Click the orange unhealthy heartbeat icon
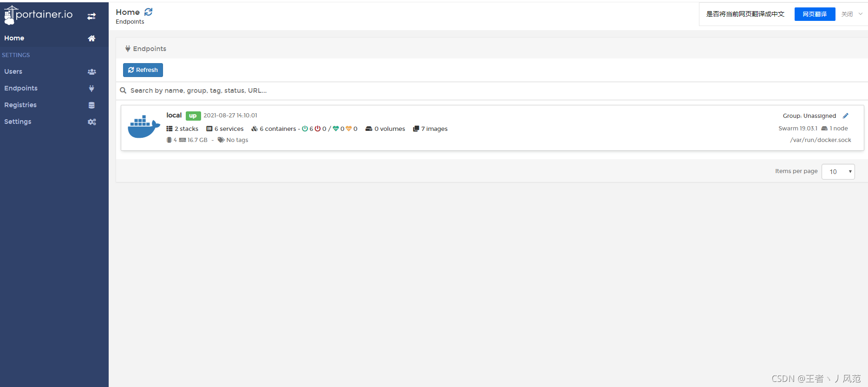 (349, 129)
